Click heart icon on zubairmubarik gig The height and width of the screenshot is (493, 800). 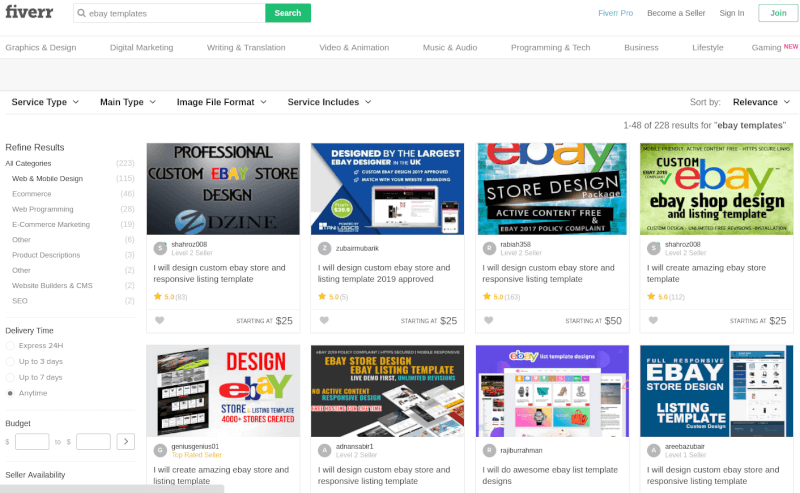click(324, 321)
